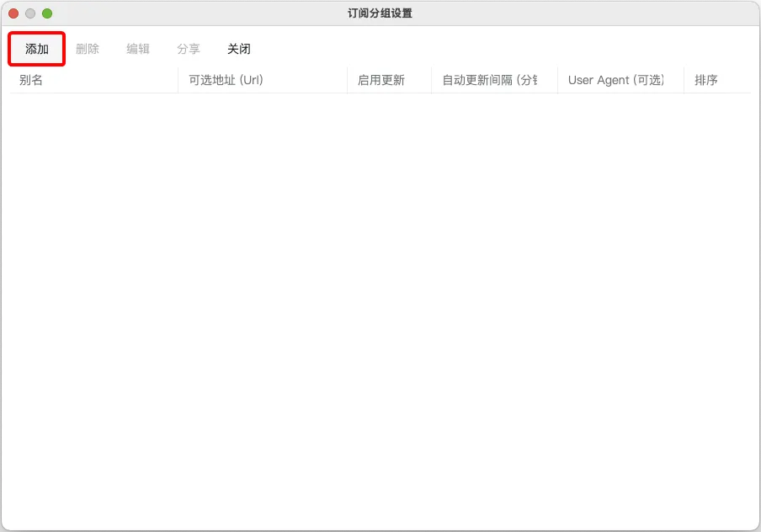Click the User Agent (可选) column header
The width and height of the screenshot is (761, 532).
(x=620, y=80)
